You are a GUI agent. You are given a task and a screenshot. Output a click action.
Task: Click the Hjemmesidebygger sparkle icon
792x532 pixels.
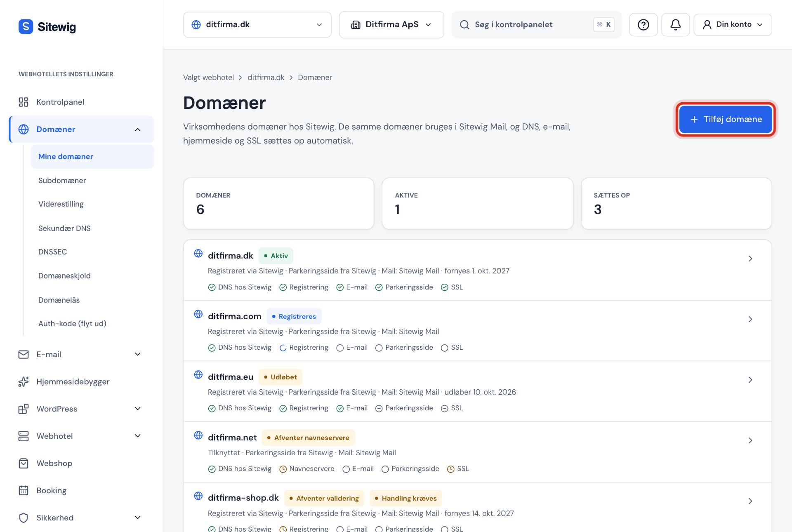click(x=24, y=381)
